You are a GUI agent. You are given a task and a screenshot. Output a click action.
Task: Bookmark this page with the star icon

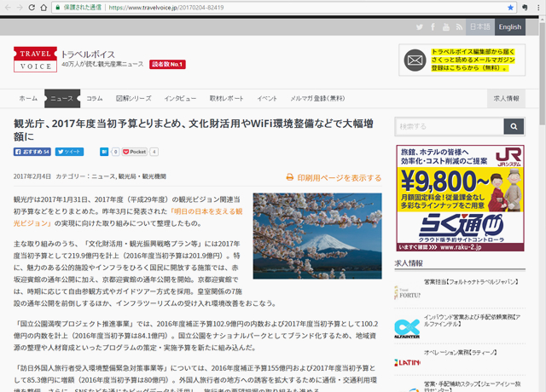(x=511, y=7)
